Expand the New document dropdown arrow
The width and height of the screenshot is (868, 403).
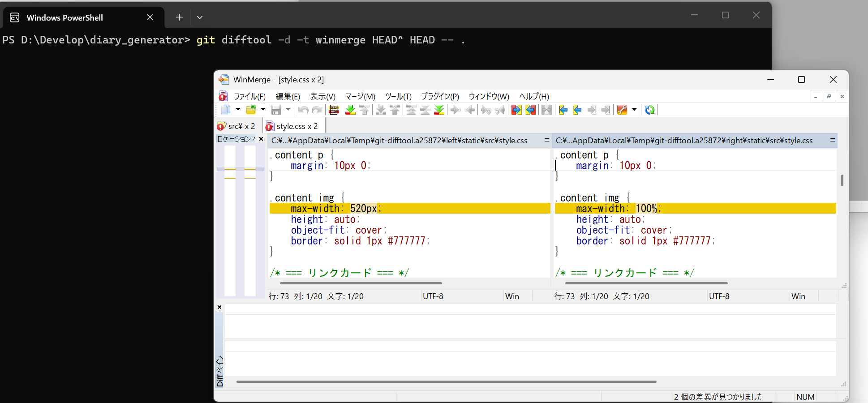tap(238, 110)
